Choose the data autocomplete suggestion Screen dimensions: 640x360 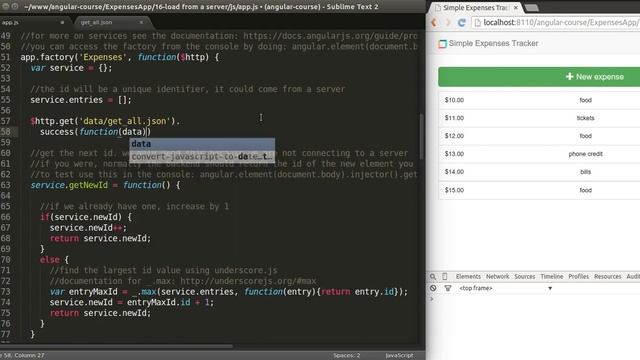pyautogui.click(x=202, y=144)
